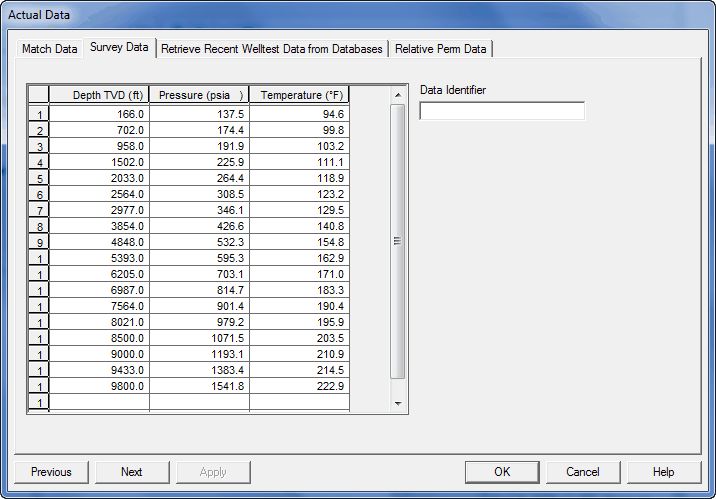The width and height of the screenshot is (716, 499).
Task: Switch to the Match Data tab
Action: pyautogui.click(x=49, y=48)
